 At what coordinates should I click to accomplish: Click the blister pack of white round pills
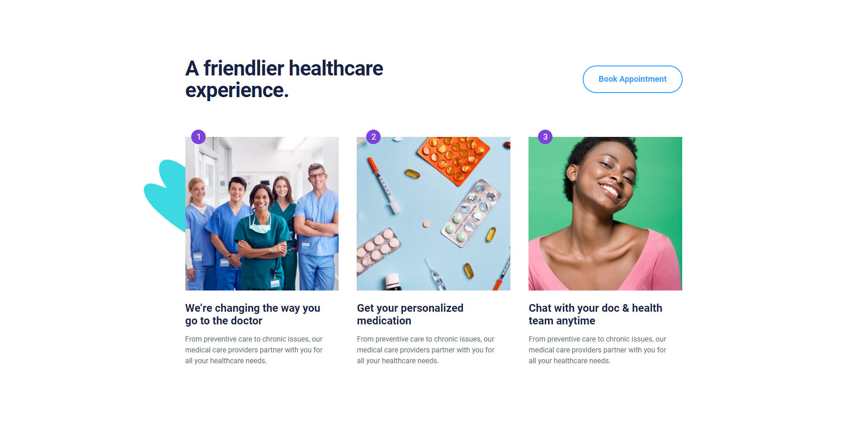(x=377, y=250)
